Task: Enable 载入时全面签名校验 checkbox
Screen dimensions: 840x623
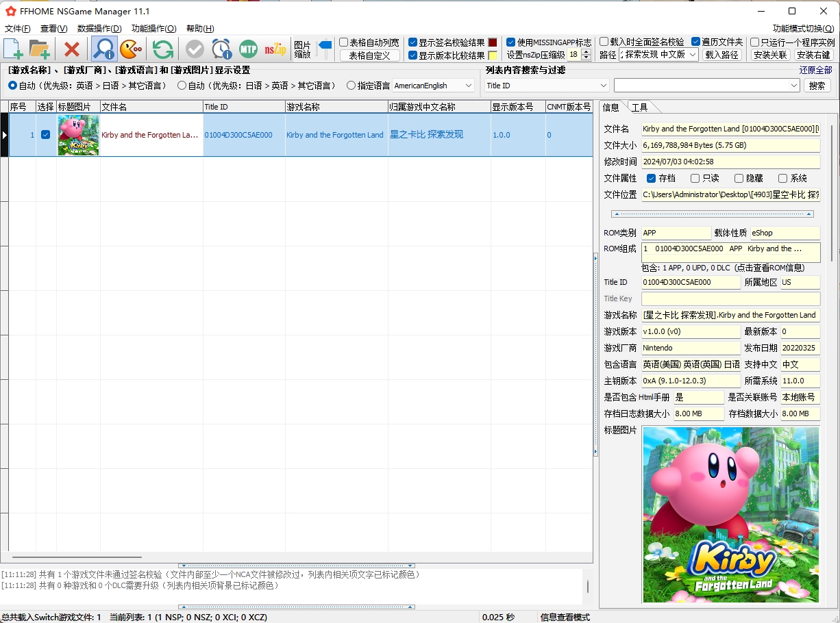Action: pyautogui.click(x=604, y=42)
